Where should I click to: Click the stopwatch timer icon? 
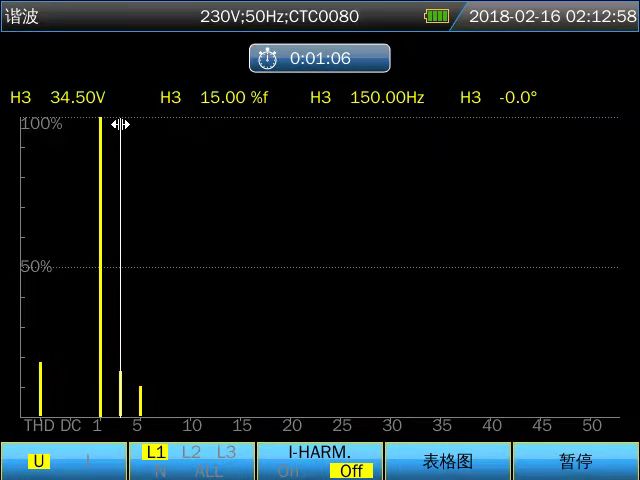267,59
